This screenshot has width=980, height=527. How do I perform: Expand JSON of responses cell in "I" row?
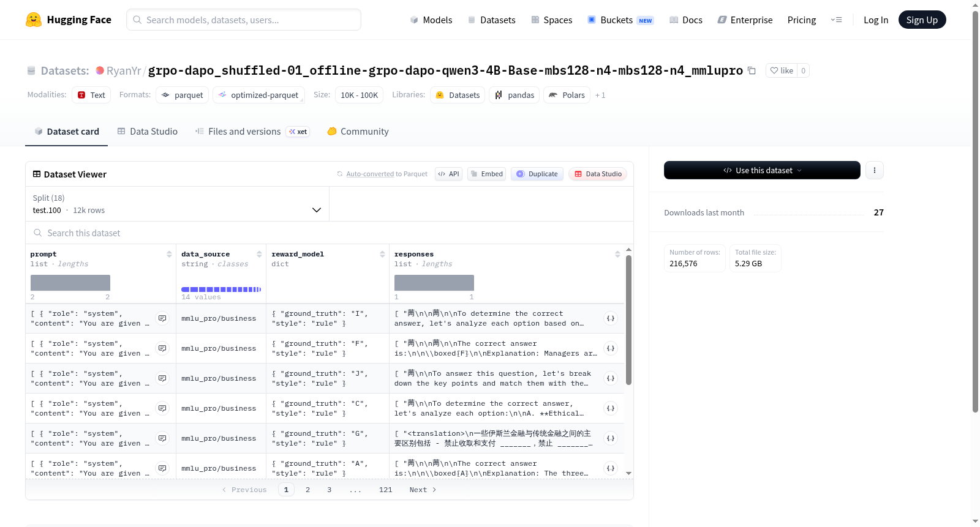[x=611, y=318]
